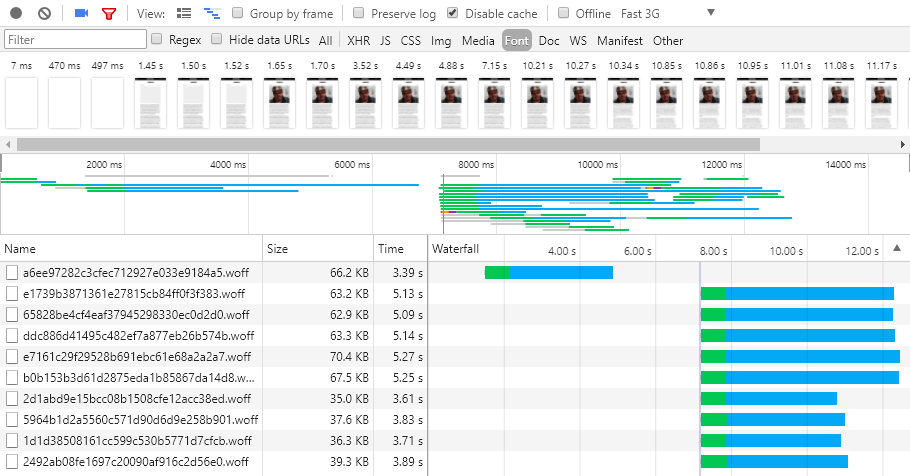Sort requests by Name column
Screen dimensions: 910x476
(x=131, y=248)
